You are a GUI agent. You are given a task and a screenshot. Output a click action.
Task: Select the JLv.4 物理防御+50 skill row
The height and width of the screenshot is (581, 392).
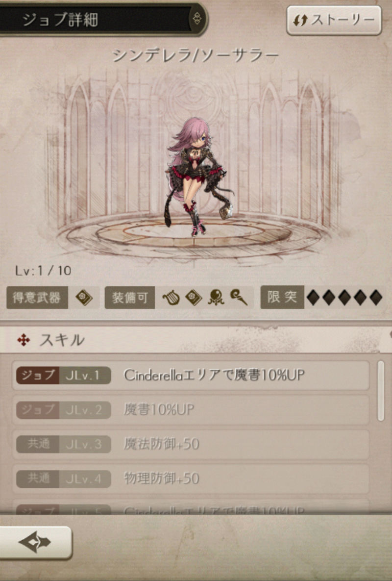(x=191, y=479)
